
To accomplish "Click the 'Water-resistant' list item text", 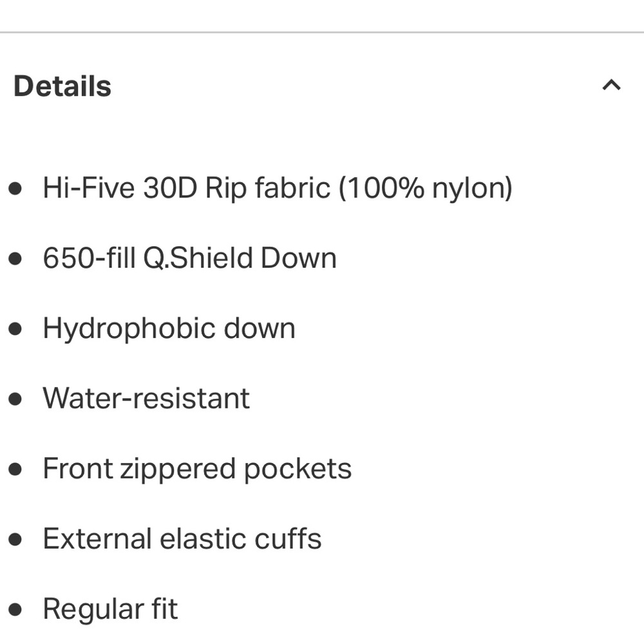I will point(146,399).
